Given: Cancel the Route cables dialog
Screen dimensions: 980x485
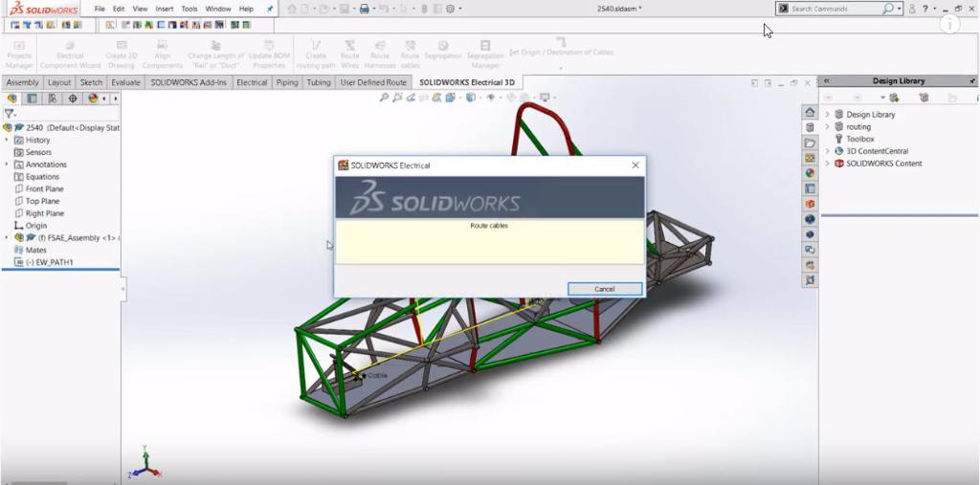Looking at the screenshot, I should click(x=605, y=289).
